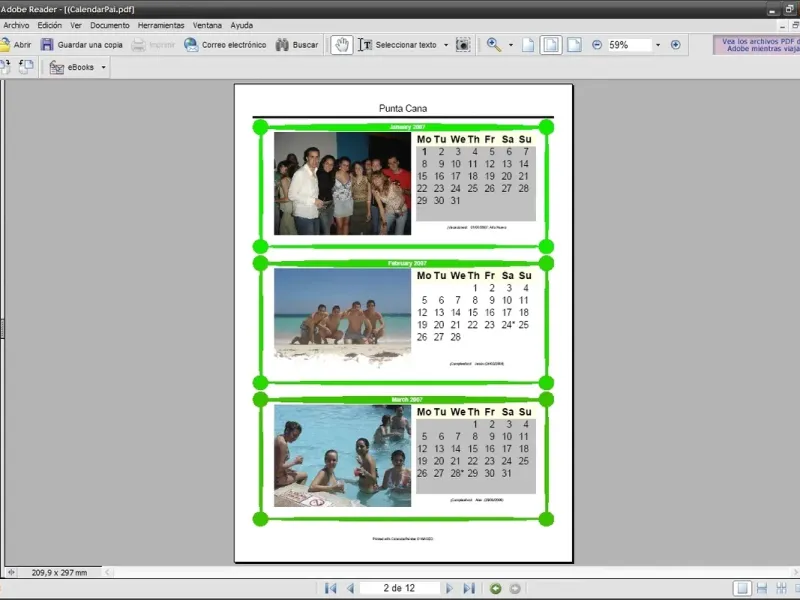Viewport: 800px width, 600px height.
Task: Open the Ventana menu
Action: (207, 25)
